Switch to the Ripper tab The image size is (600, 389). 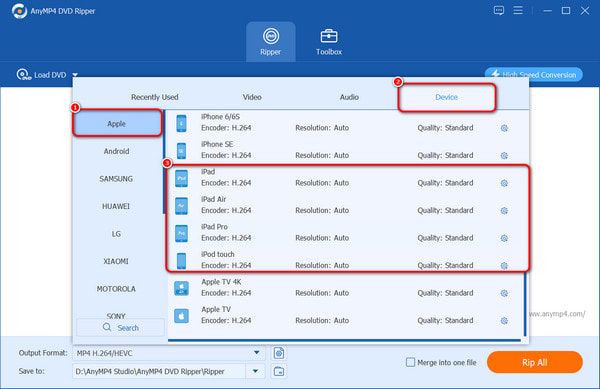point(271,42)
